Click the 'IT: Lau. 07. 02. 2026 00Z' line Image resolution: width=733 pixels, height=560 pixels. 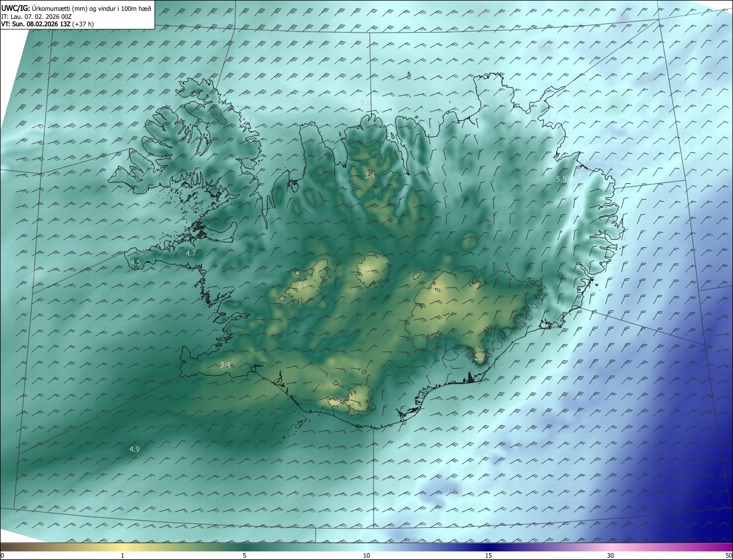(x=36, y=16)
